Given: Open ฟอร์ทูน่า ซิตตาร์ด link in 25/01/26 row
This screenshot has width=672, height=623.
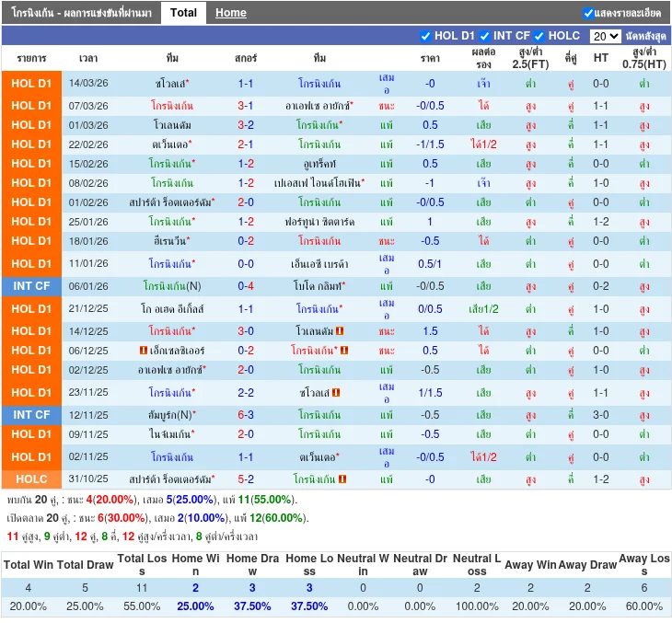Looking at the screenshot, I should coord(319,222).
